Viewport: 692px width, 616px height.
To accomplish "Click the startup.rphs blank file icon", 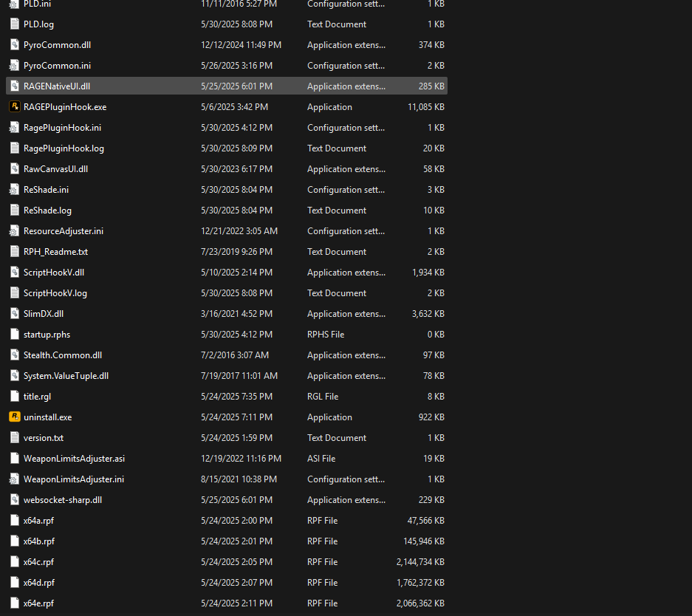I will [15, 335].
